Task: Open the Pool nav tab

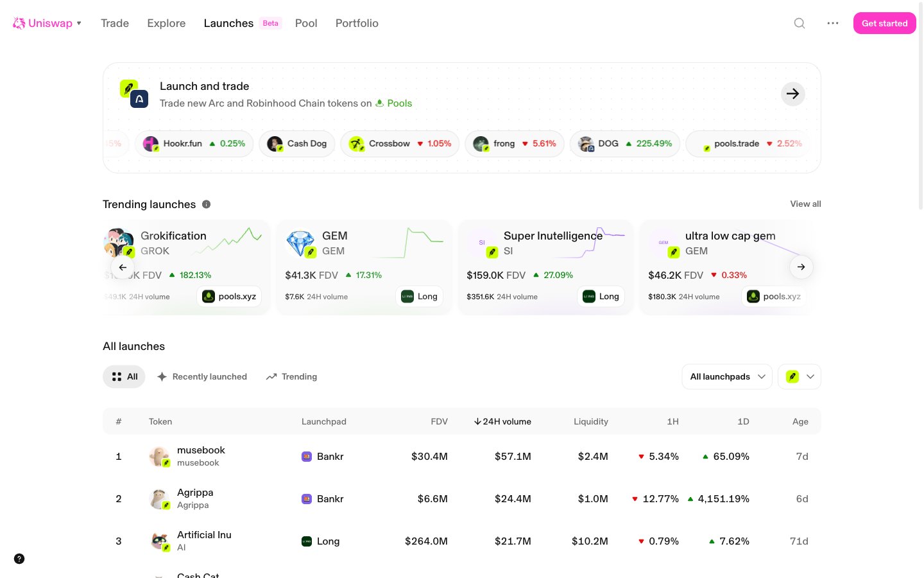Action: (x=306, y=23)
